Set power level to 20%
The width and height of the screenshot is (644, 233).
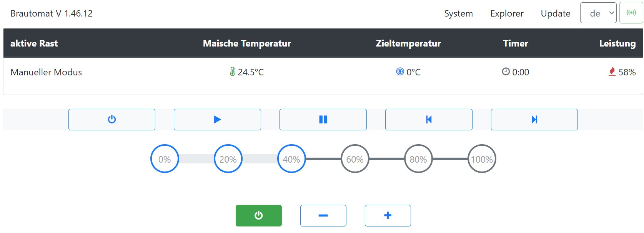[x=228, y=159]
